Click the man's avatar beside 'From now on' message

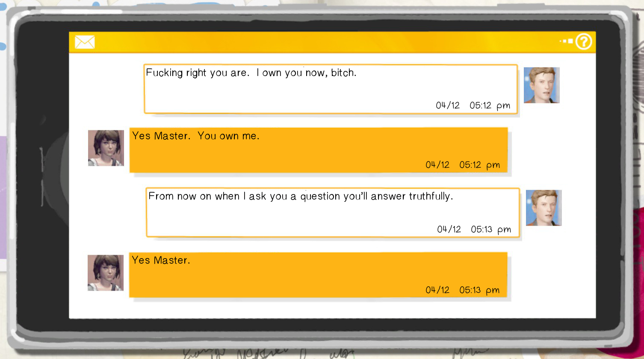(544, 208)
